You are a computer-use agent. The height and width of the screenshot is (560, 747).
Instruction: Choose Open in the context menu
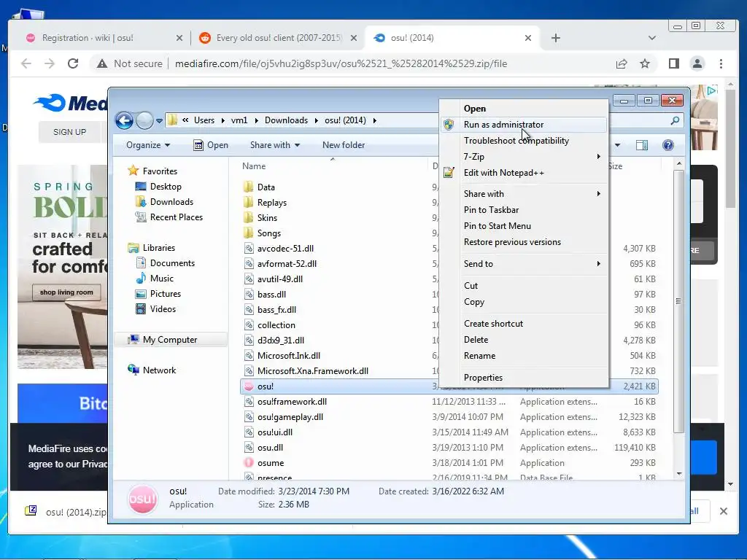[474, 109]
